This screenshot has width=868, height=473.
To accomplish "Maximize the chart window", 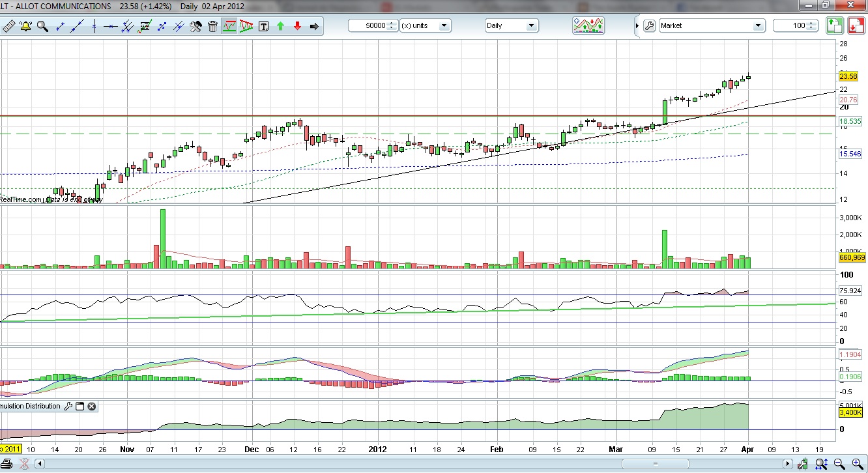I will 825,5.
